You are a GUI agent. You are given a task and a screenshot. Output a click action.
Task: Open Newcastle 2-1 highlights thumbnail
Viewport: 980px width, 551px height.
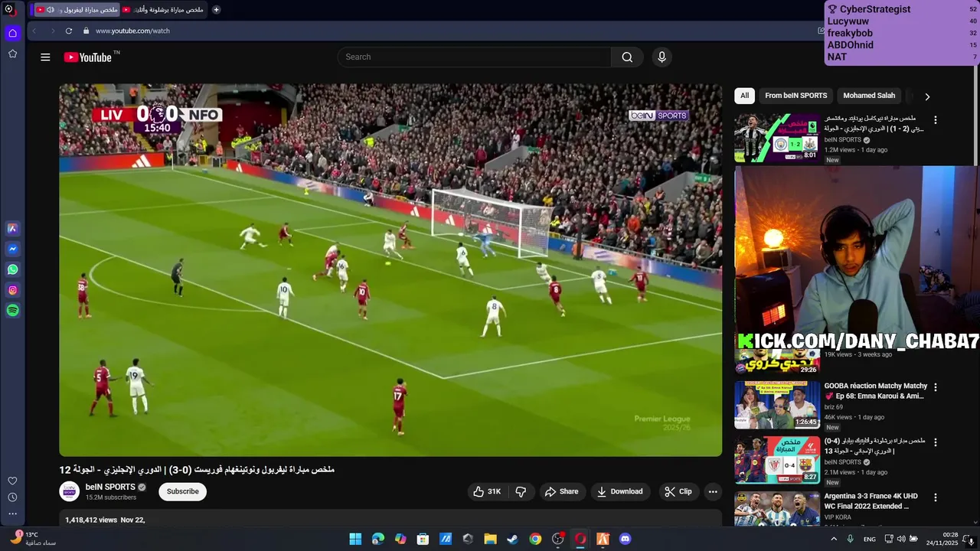click(x=777, y=139)
